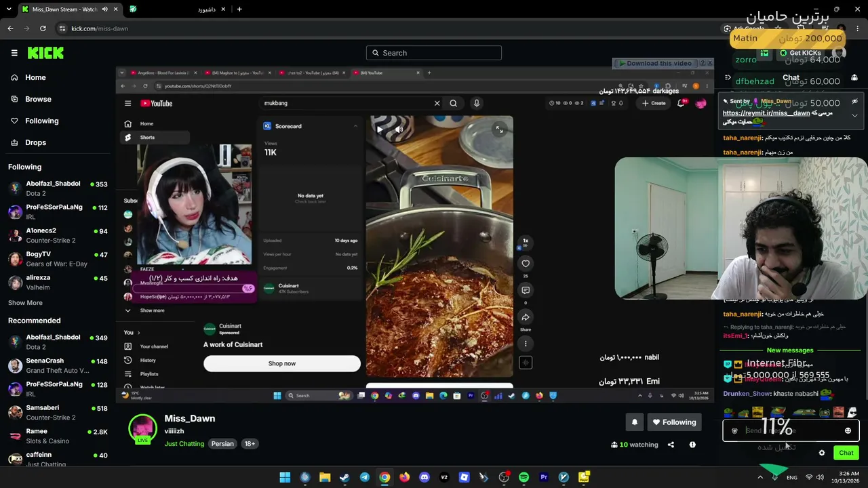868x488 pixels.
Task: Mute the Miss_Dawn Stream tab audio
Action: click(104, 9)
